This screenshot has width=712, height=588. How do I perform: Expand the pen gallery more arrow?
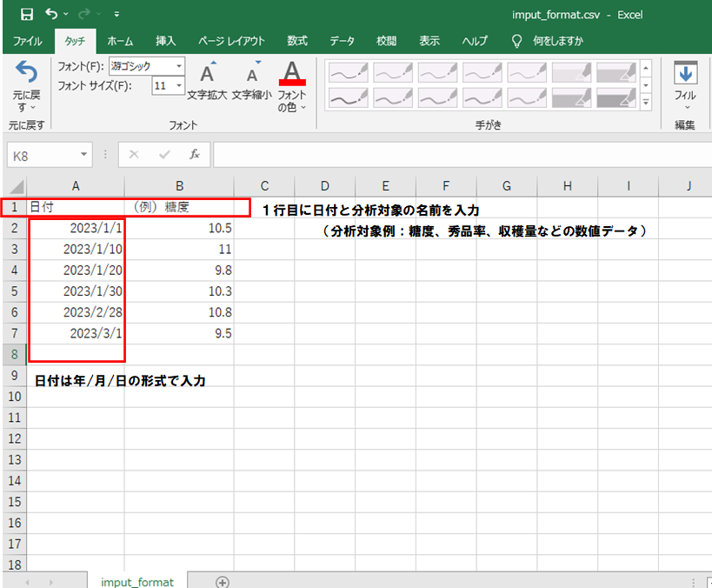[646, 104]
